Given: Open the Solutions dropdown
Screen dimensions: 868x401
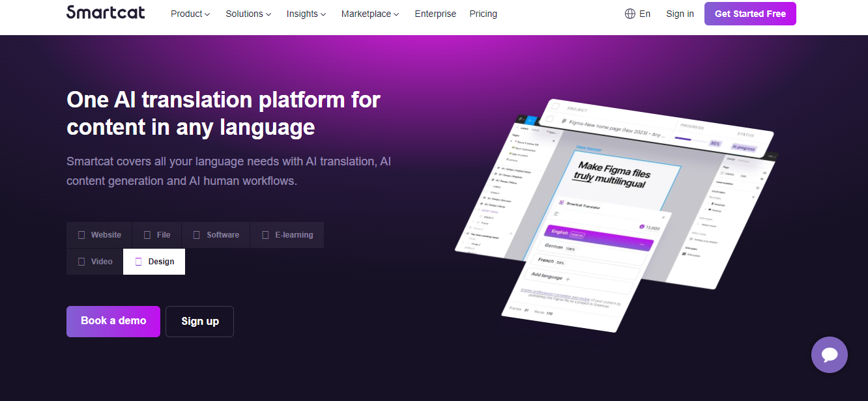Looking at the screenshot, I should click(x=248, y=13).
